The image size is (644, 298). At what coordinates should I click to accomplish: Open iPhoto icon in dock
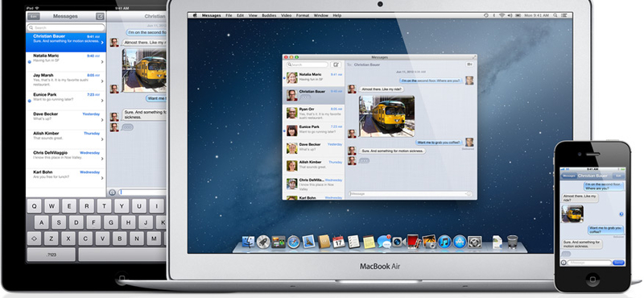point(429,242)
